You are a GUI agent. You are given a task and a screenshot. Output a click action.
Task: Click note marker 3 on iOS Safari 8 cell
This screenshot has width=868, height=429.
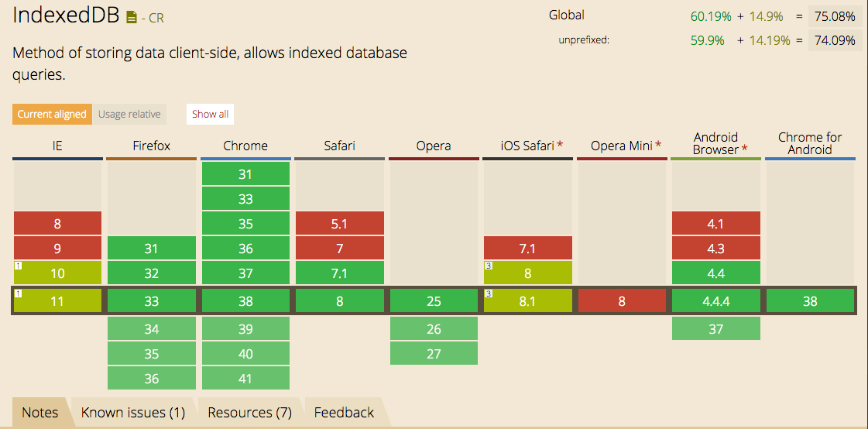tap(489, 265)
